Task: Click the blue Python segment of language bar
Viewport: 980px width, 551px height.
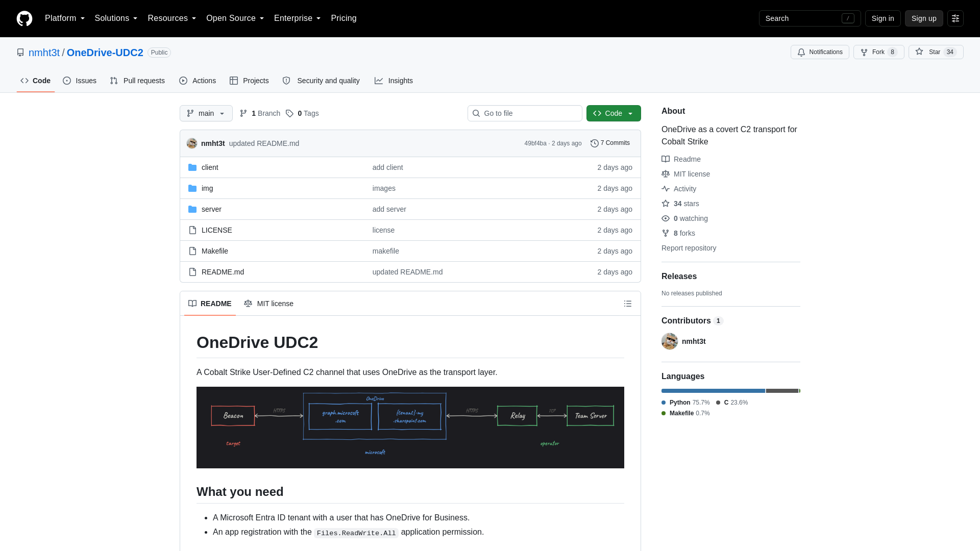Action: (713, 391)
